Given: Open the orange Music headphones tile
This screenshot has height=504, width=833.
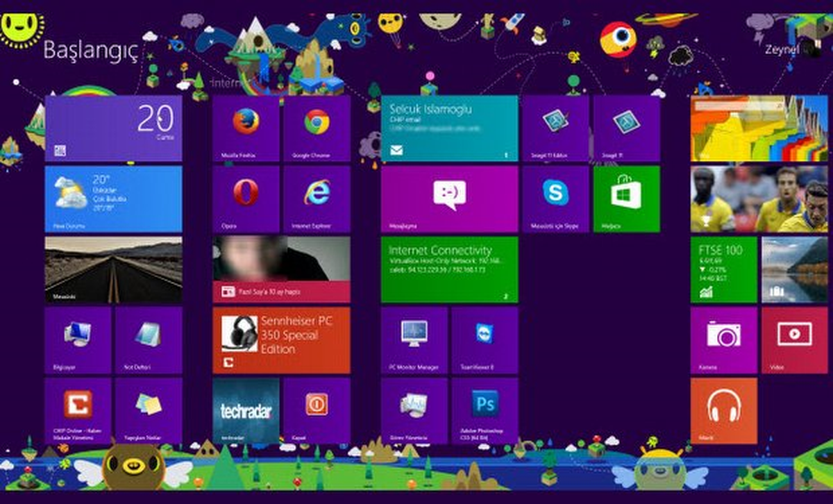Looking at the screenshot, I should click(x=723, y=411).
